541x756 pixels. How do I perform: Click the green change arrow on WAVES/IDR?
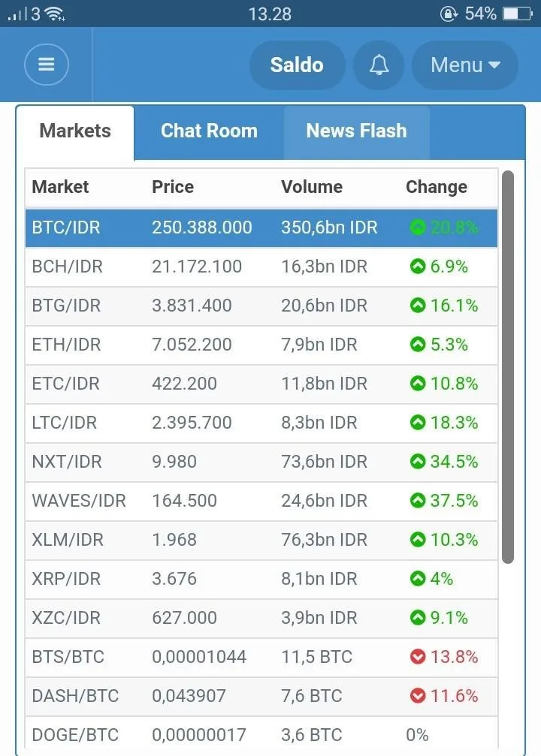coord(418,501)
